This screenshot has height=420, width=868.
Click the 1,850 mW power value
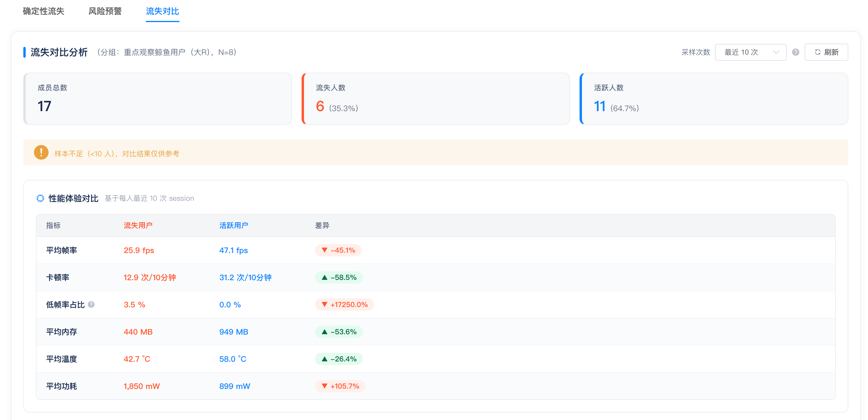click(x=142, y=386)
